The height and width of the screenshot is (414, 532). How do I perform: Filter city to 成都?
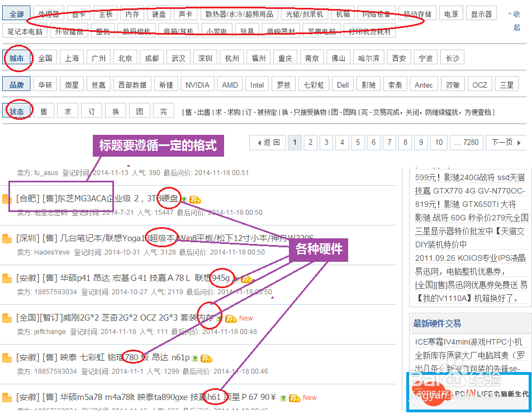click(151, 58)
